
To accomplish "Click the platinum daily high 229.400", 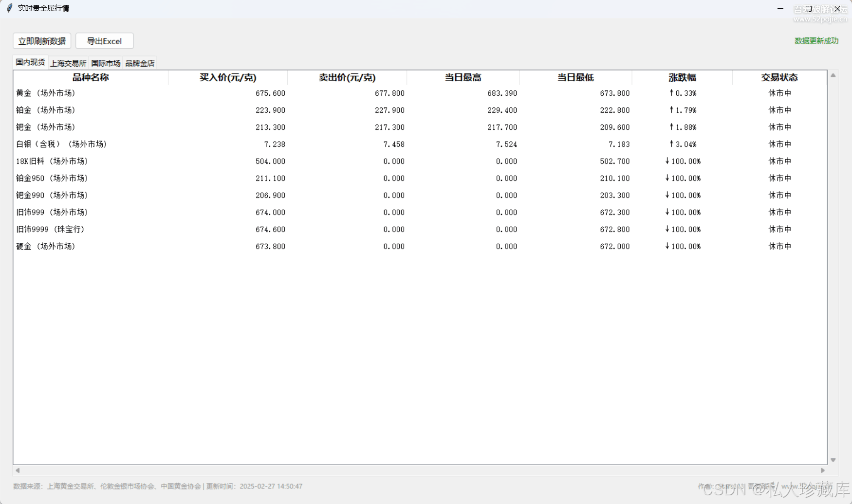I will [502, 110].
